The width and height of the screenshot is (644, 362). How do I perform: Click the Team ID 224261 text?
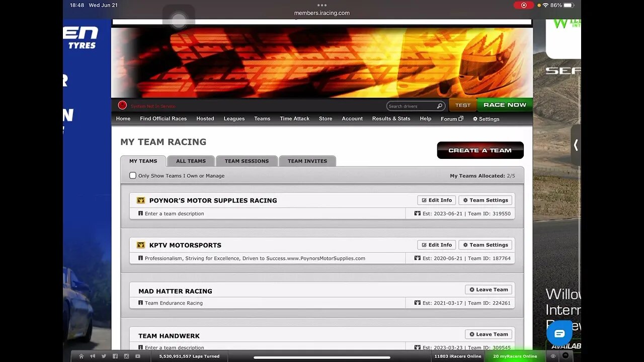[x=489, y=303]
